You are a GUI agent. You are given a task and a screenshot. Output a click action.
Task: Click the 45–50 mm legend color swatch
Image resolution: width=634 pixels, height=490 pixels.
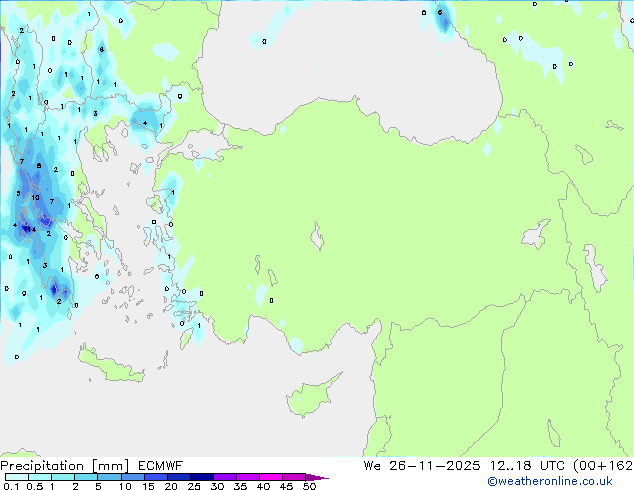294,477
